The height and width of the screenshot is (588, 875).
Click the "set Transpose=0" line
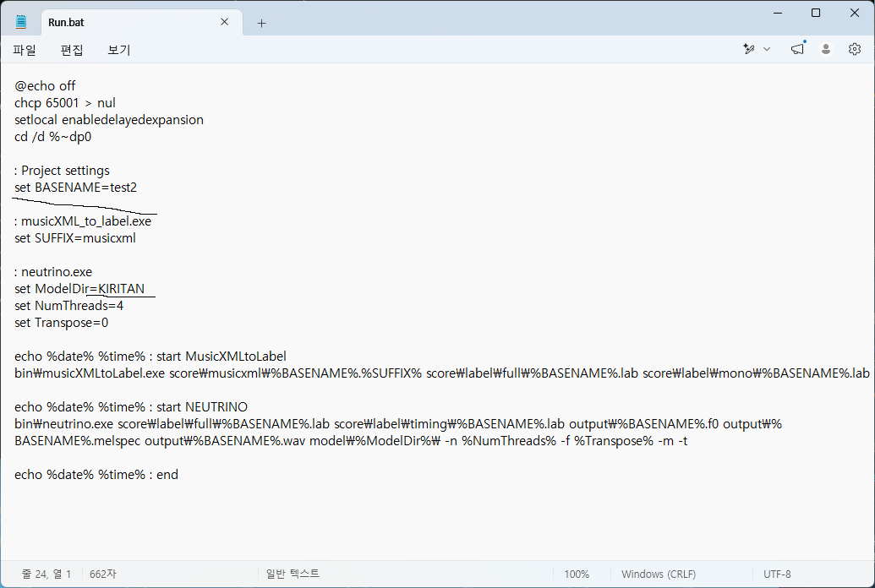tap(62, 323)
